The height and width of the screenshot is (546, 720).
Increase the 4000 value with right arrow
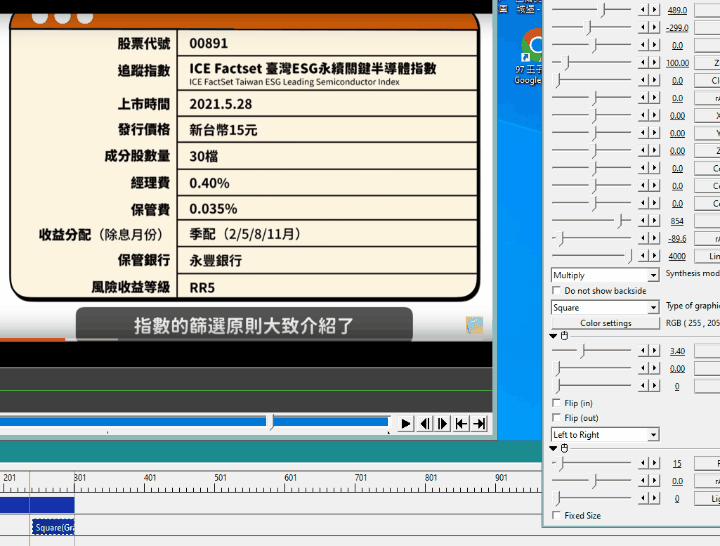[x=655, y=256]
